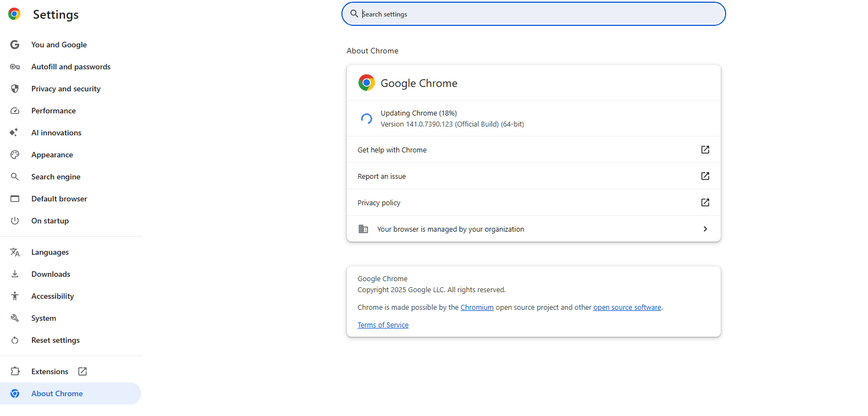Open Your browser is managed row
This screenshot has height=416, width=868.
533,229
